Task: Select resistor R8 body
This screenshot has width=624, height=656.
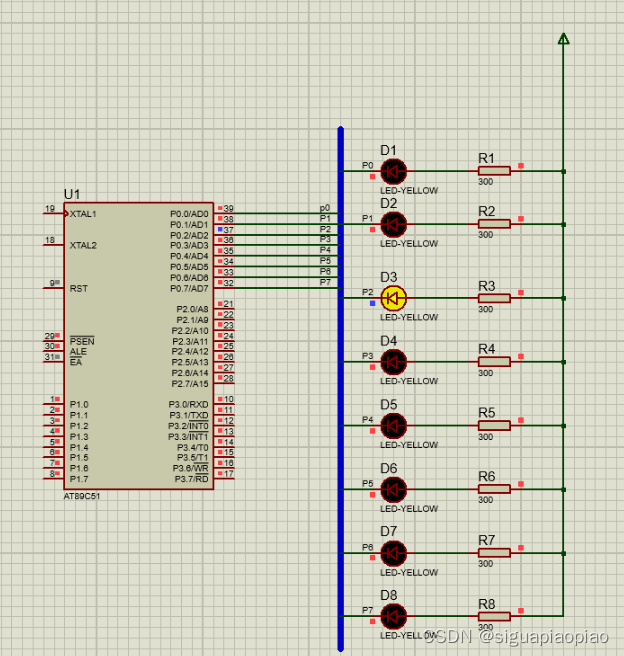Action: pyautogui.click(x=494, y=616)
